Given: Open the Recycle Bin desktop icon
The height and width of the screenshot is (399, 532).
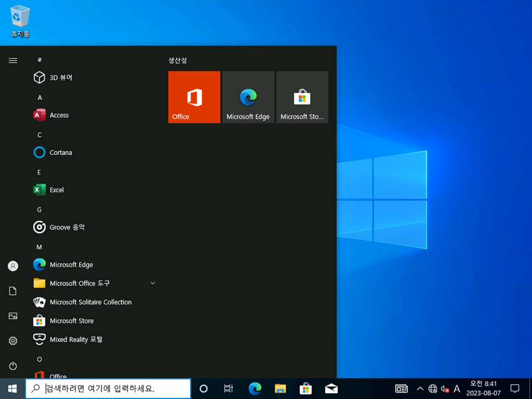Looking at the screenshot, I should tap(21, 21).
